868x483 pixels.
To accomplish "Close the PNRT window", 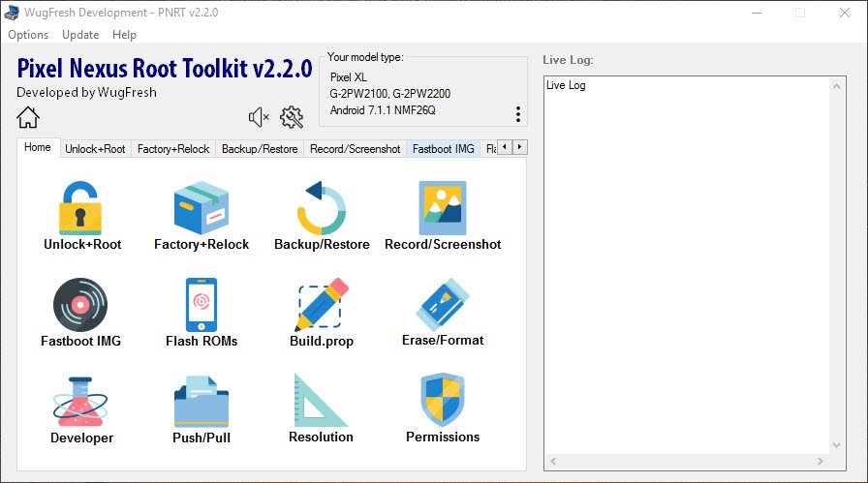I will click(844, 13).
